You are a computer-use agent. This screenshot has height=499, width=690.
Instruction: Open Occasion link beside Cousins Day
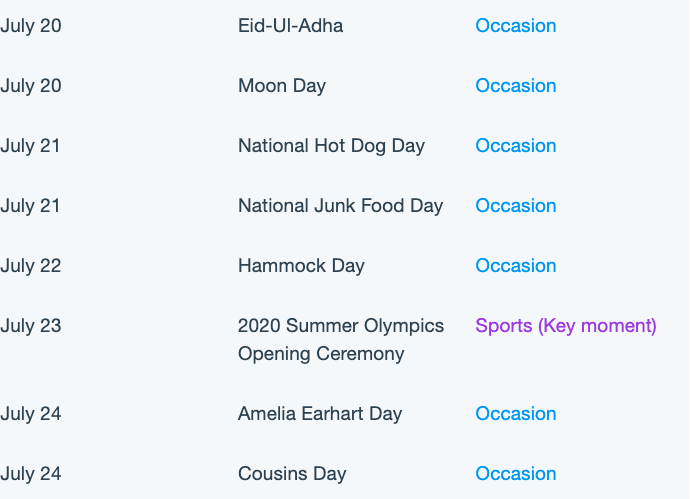(516, 473)
